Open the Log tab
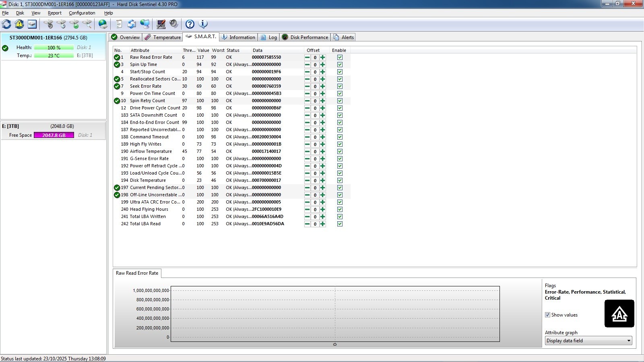The width and height of the screenshot is (644, 362). 268,37
